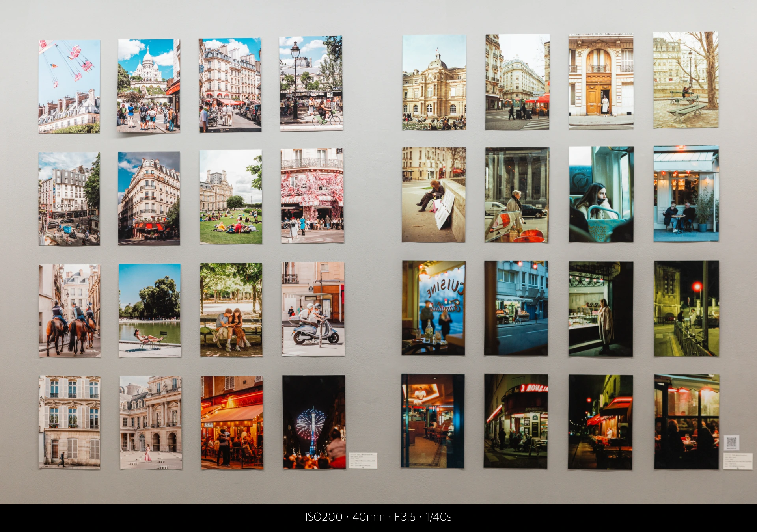Select the mounted police on horses photo
The width and height of the screenshot is (757, 532).
[70, 311]
